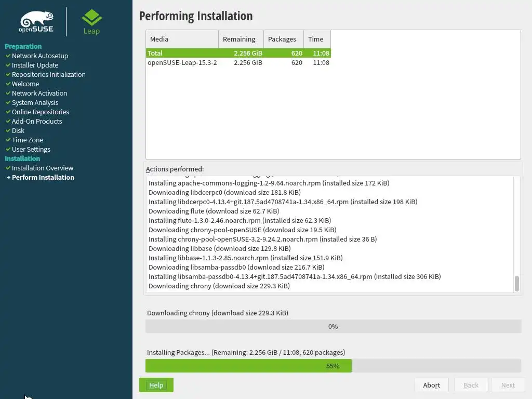Click the Actions performed scrollbar thumb

[517, 284]
